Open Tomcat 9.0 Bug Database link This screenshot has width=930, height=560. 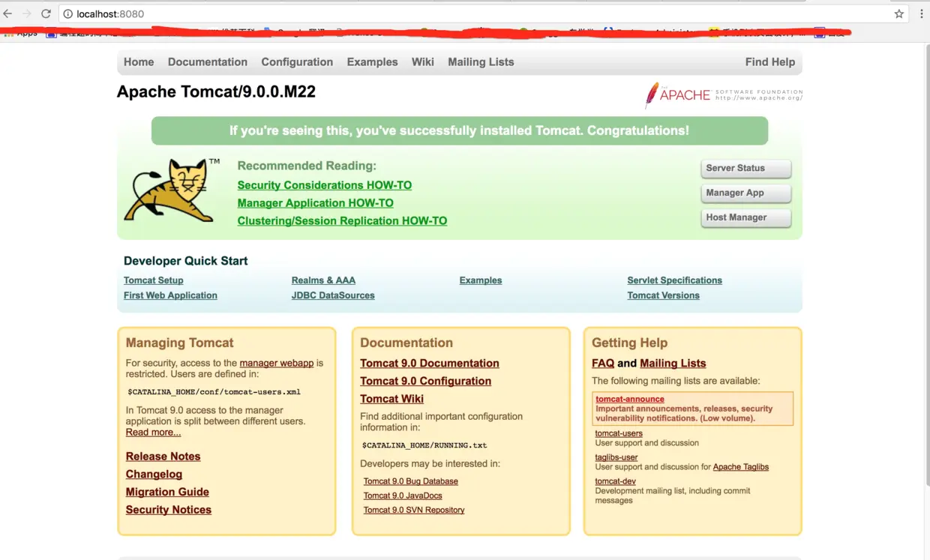(x=411, y=481)
